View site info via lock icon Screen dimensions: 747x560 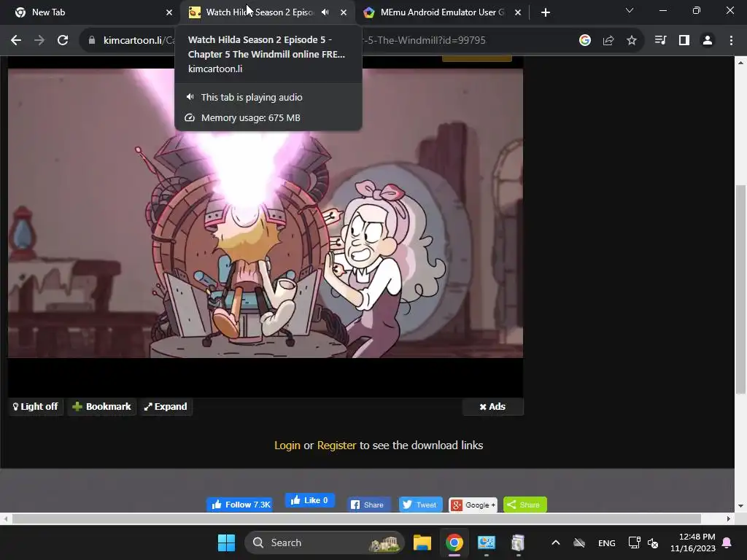click(x=92, y=41)
